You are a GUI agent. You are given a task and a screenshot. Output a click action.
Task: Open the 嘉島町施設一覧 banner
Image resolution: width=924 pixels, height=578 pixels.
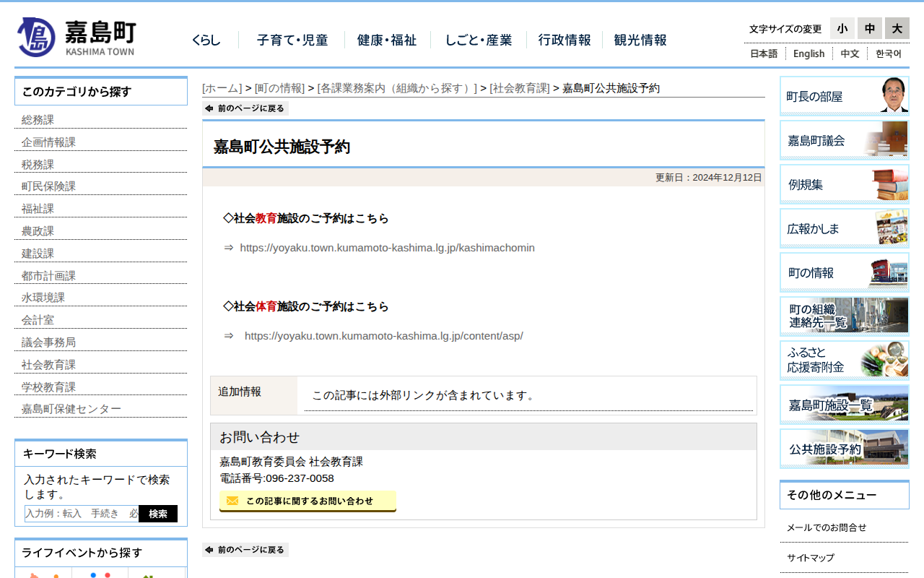click(x=843, y=404)
